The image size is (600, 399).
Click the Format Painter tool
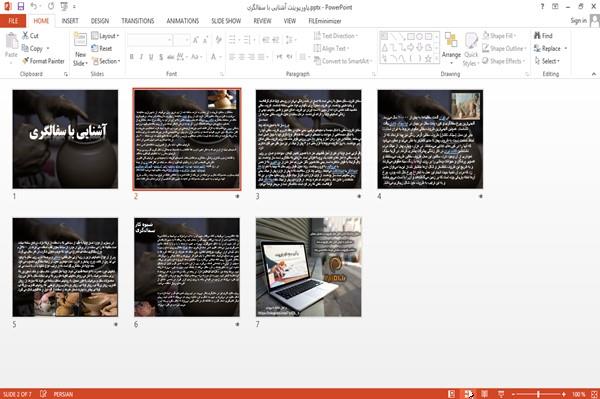coord(43,61)
